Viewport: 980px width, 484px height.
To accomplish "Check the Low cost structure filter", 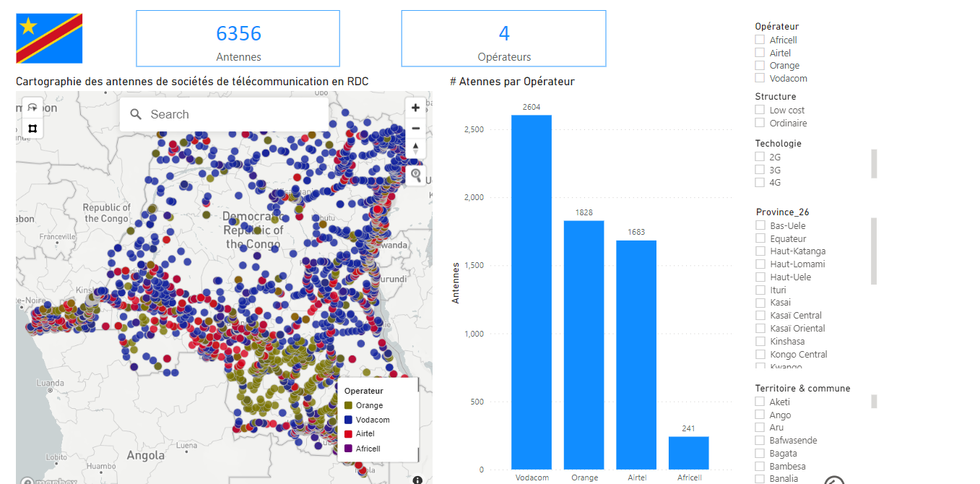I will (760, 110).
